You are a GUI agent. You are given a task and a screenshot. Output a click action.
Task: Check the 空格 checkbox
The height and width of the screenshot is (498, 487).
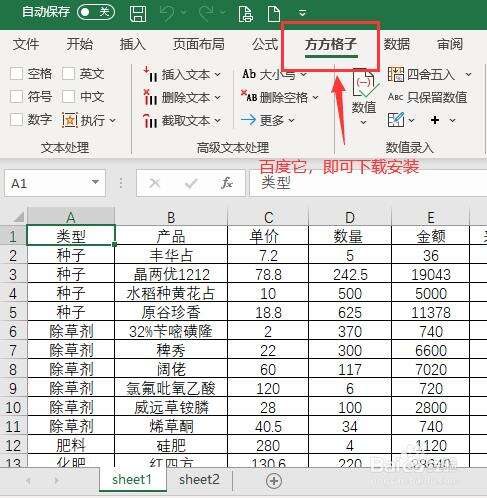[16, 74]
